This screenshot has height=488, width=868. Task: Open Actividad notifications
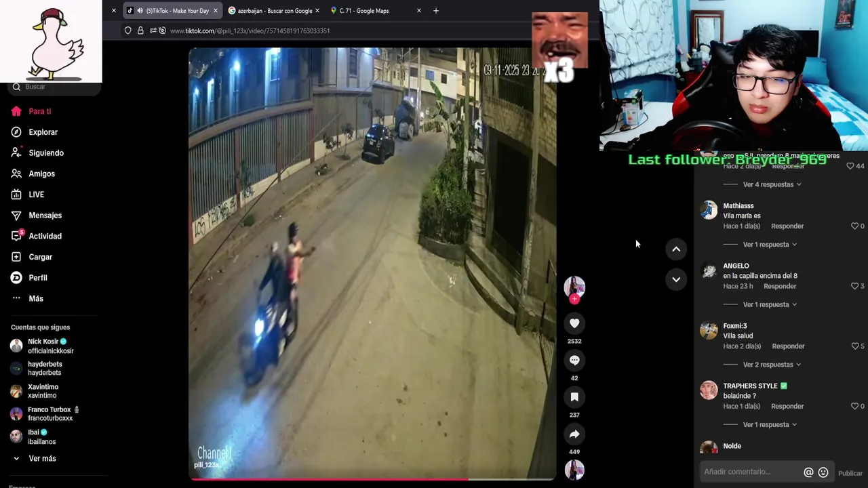coord(45,236)
